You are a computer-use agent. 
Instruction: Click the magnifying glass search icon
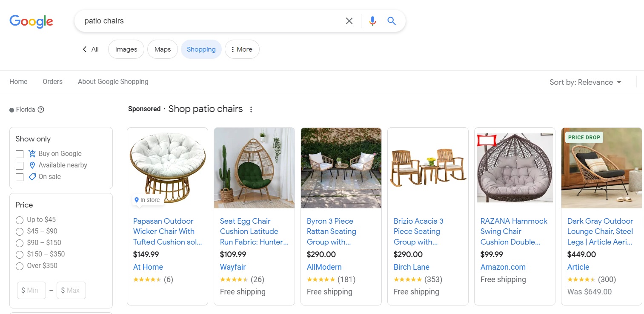click(x=392, y=21)
